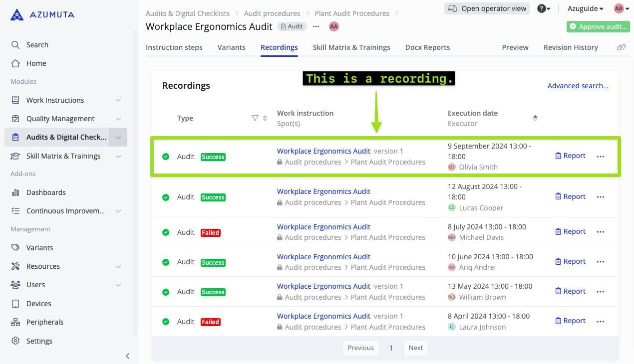Open more options for Olivia Smith recording
The height and width of the screenshot is (364, 634).
pyautogui.click(x=600, y=156)
